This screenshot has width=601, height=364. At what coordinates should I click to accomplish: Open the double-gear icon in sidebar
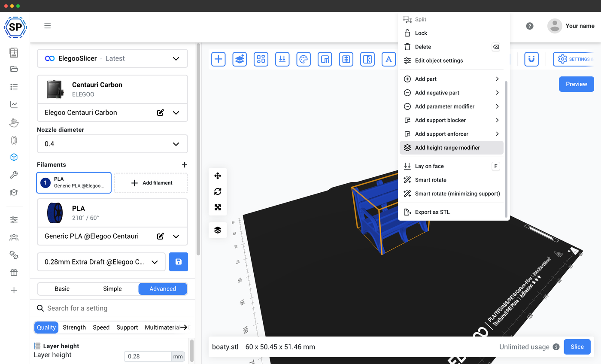point(14,255)
